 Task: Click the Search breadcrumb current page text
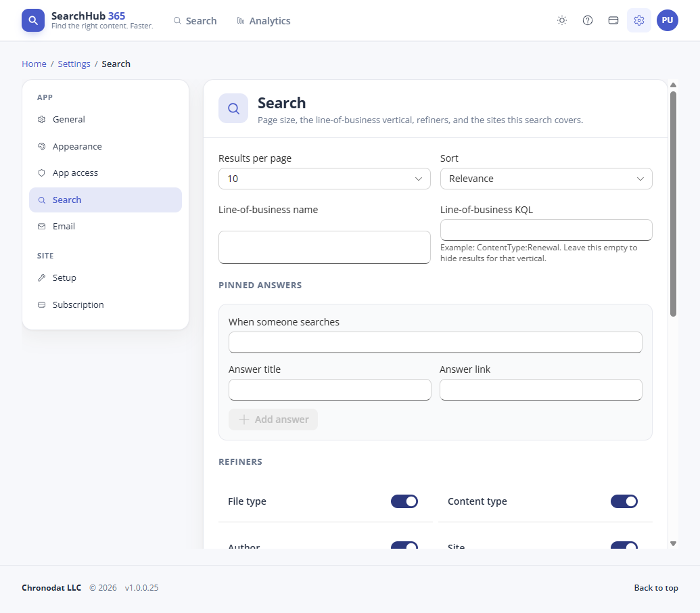[116, 64]
